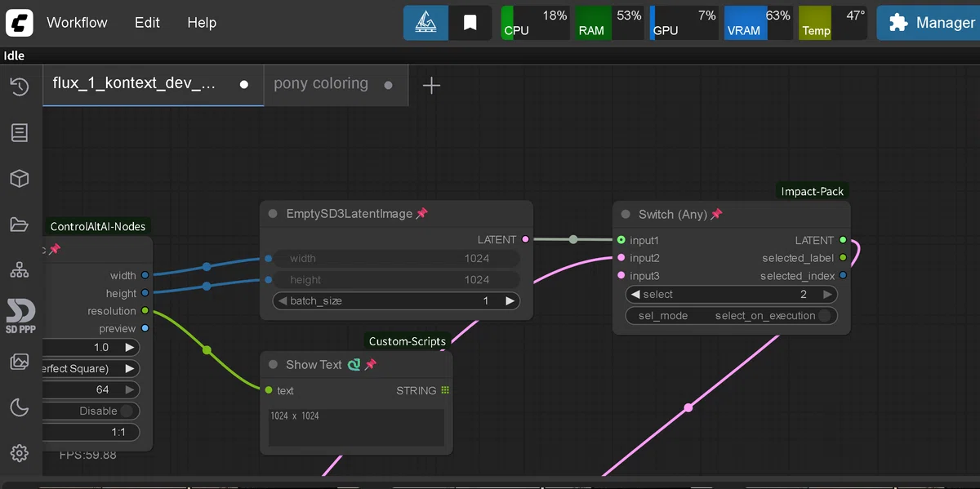This screenshot has height=489, width=980.
Task: Switch to pony coloring tab
Action: tap(336, 84)
